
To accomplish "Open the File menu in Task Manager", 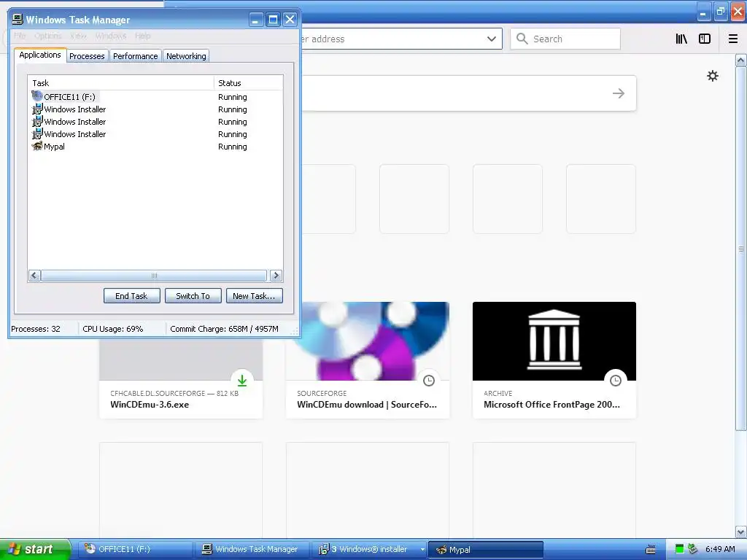I will point(20,36).
